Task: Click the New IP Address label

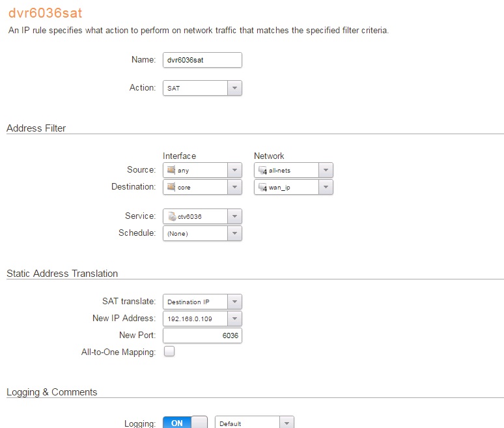Action: pos(124,318)
